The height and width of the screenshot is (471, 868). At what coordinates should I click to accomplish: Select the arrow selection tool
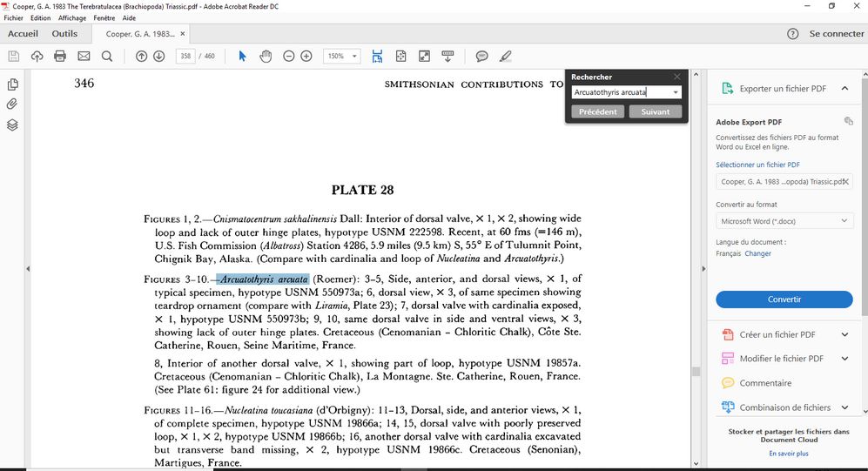click(242, 56)
